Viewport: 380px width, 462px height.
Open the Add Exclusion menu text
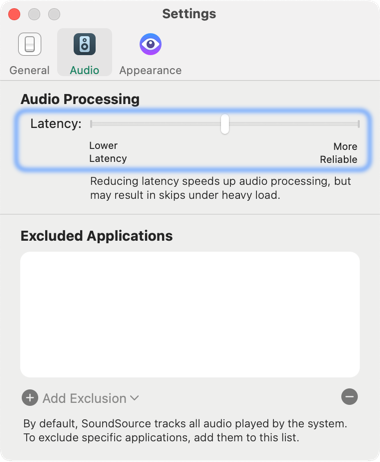pos(84,398)
